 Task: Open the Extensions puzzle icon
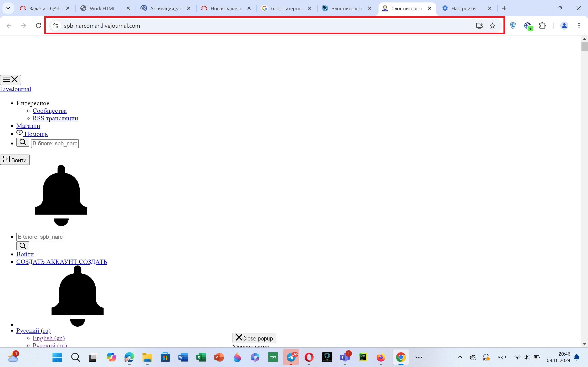(x=542, y=26)
